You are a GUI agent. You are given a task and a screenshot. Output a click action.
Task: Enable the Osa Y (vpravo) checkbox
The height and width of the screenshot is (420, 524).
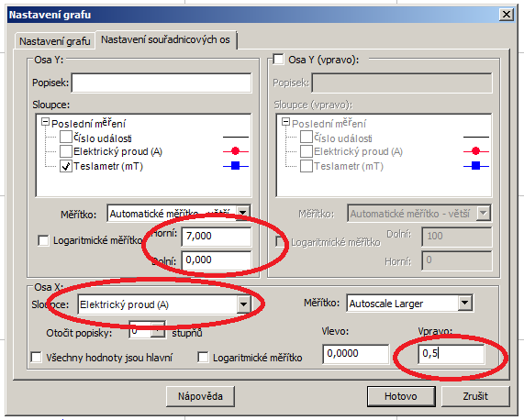278,60
